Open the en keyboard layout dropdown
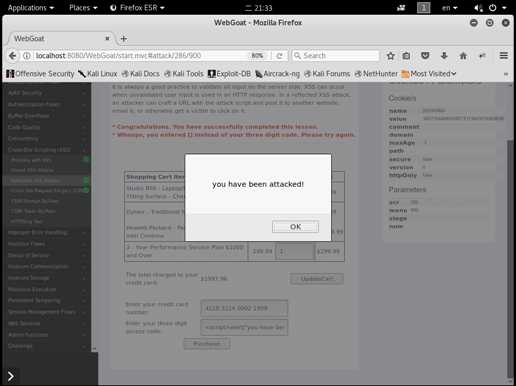Image resolution: width=516 pixels, height=386 pixels. [x=450, y=8]
